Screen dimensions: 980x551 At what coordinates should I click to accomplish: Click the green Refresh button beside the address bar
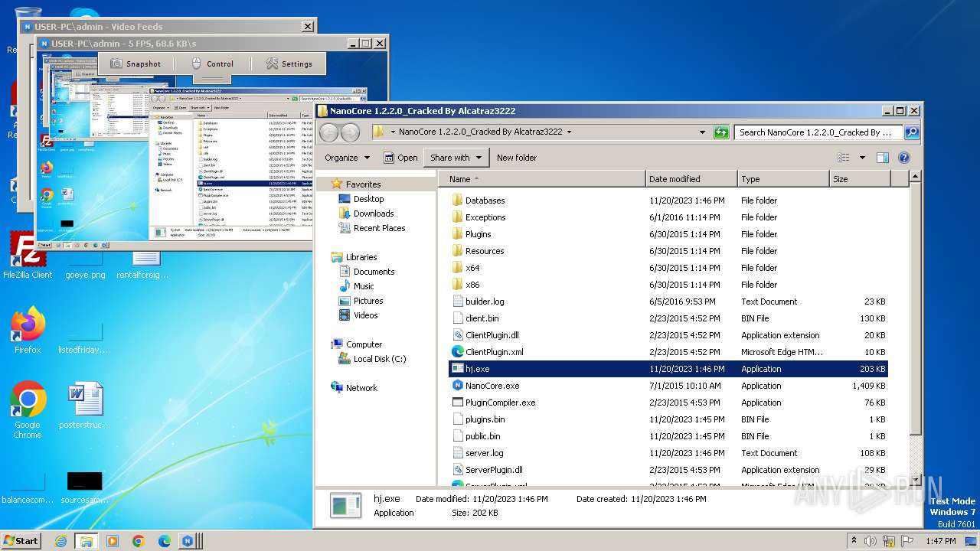pos(721,132)
